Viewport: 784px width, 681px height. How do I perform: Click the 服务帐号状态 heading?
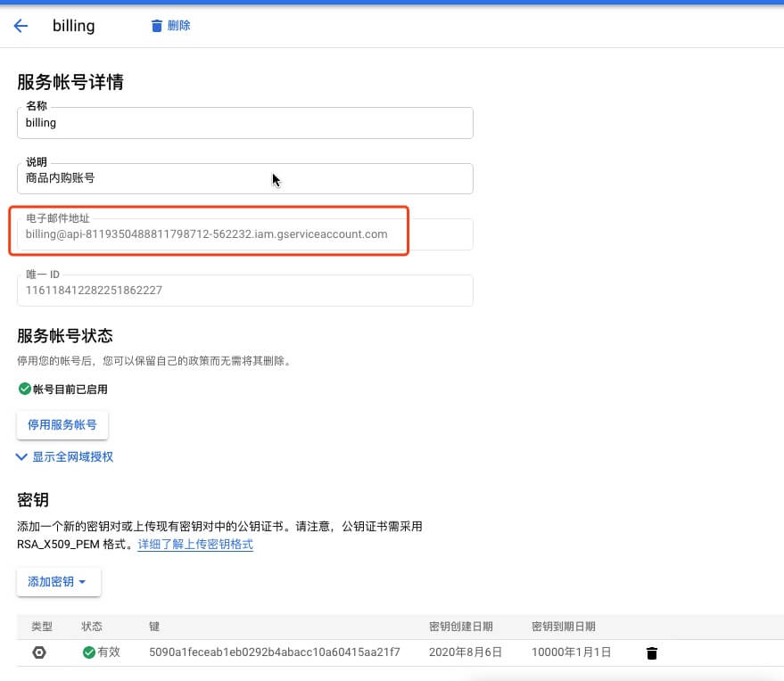65,336
